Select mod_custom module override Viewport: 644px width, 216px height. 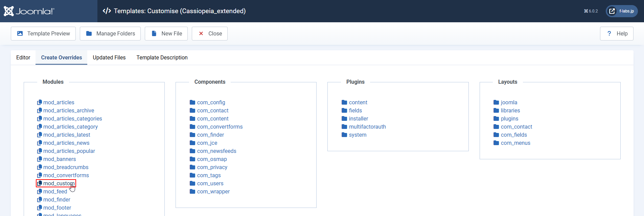tap(59, 183)
